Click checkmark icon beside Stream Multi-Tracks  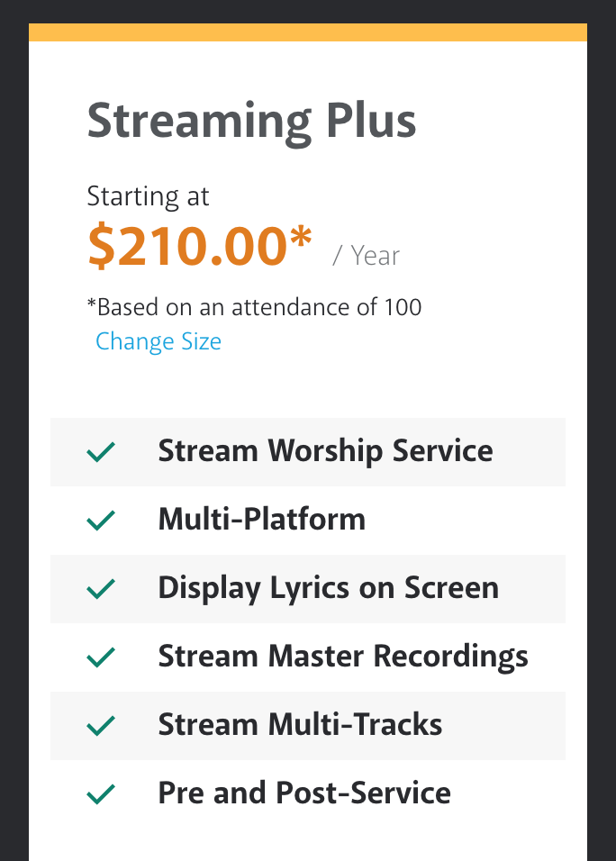tap(101, 726)
